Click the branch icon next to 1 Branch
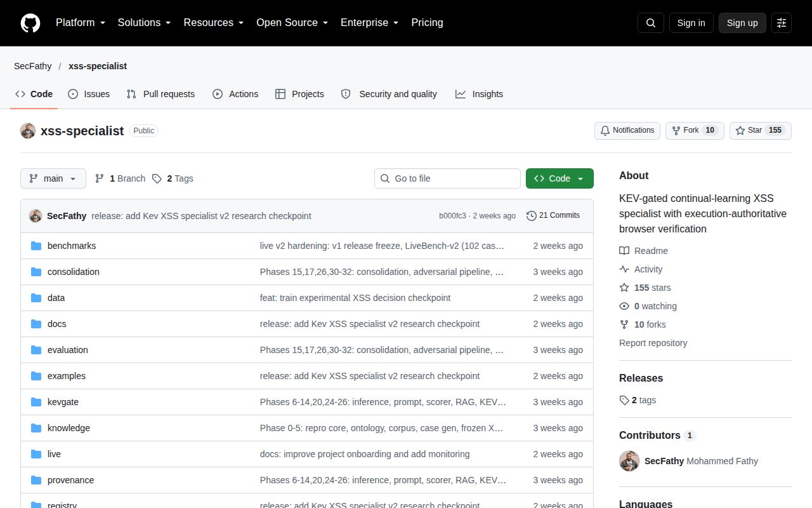This screenshot has width=812, height=508. [x=100, y=178]
